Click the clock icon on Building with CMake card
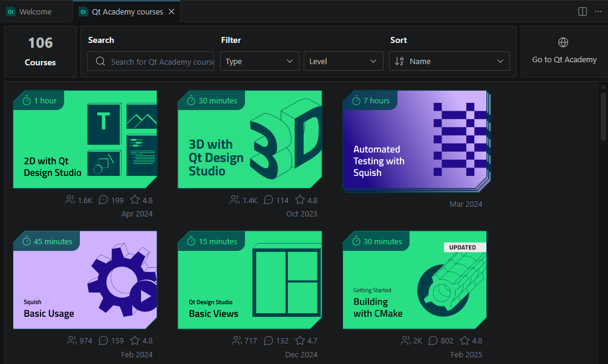The width and height of the screenshot is (608, 364). click(x=356, y=241)
